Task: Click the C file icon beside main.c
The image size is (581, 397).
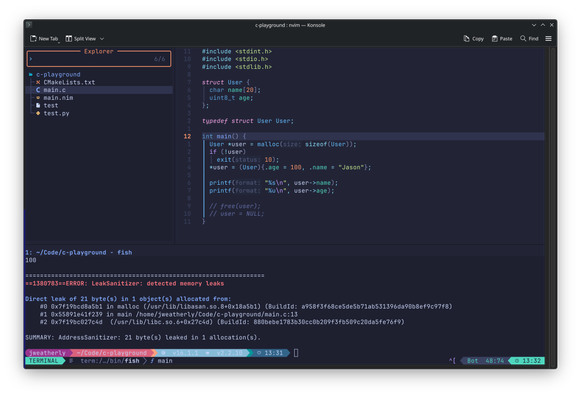Action: tap(38, 90)
